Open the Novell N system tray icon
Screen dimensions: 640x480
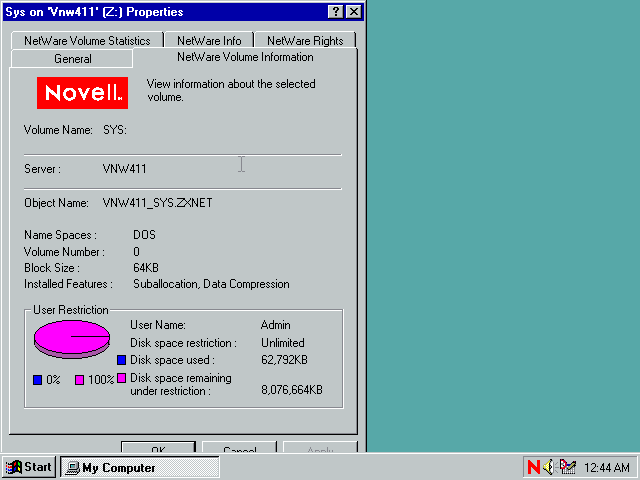pos(533,467)
